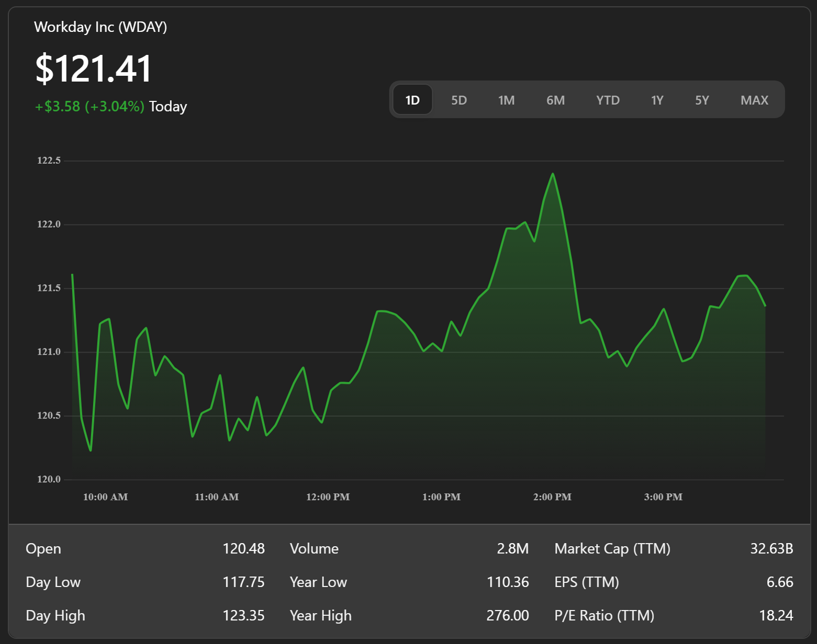Switch chart to YTD
The height and width of the screenshot is (644, 817).
608,100
